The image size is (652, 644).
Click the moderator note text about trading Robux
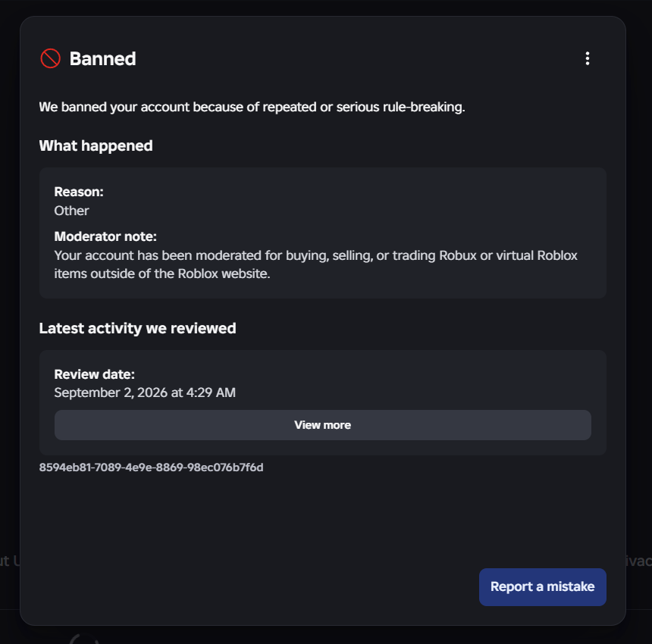tap(315, 264)
